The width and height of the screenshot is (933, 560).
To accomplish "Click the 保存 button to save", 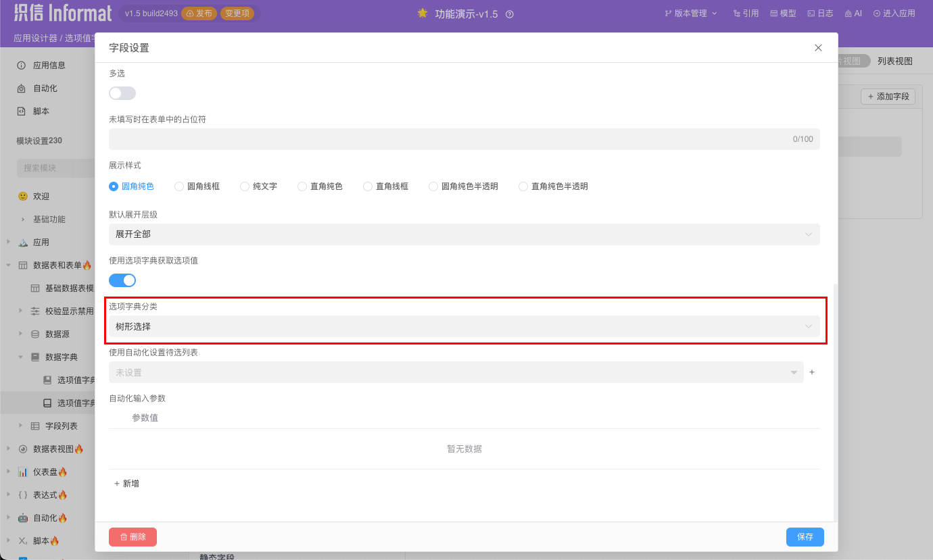I will [805, 536].
